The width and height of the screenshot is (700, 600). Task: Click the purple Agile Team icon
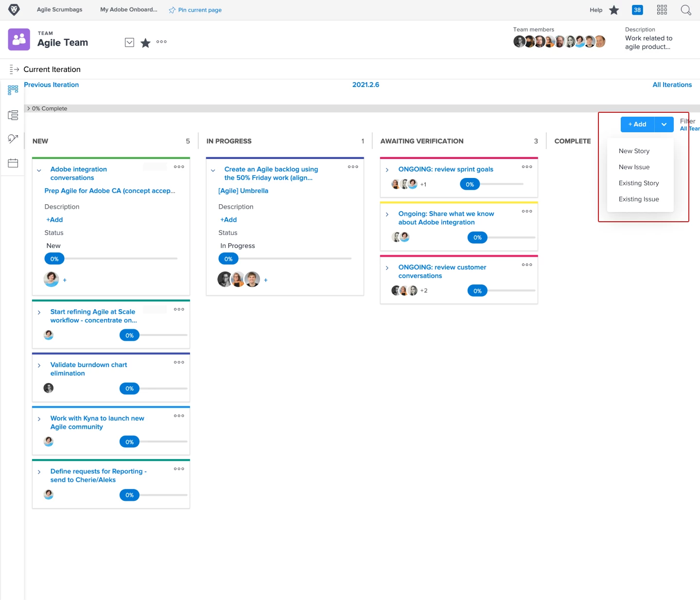[19, 39]
